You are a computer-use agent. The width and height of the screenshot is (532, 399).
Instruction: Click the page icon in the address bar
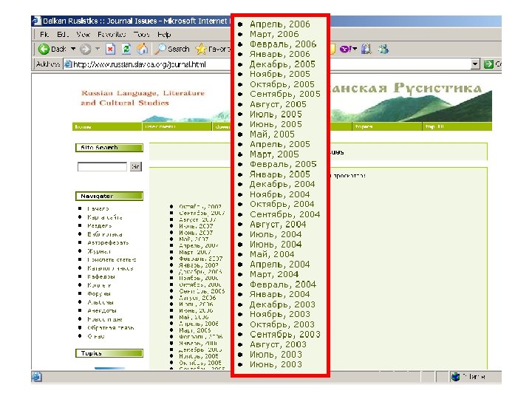coord(68,64)
